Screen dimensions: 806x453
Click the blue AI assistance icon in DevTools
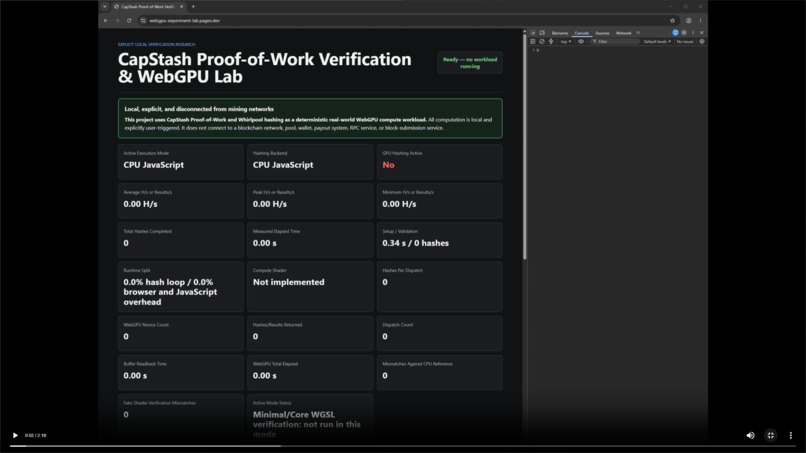[675, 32]
